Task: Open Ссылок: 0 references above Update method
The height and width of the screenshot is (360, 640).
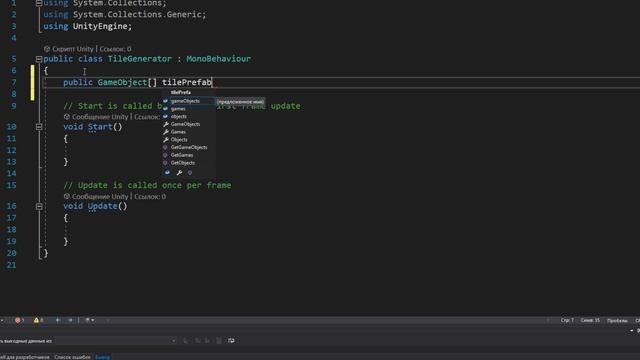Action: [150, 196]
